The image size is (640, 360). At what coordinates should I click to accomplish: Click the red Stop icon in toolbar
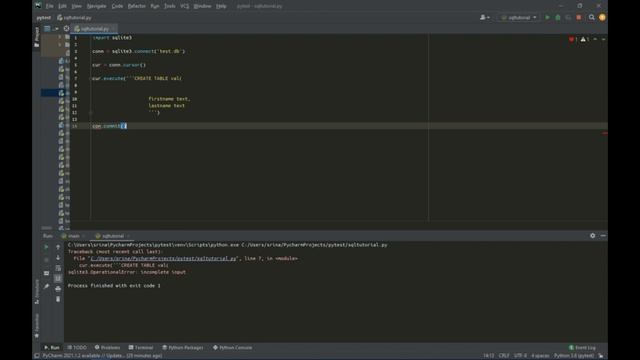[579, 18]
